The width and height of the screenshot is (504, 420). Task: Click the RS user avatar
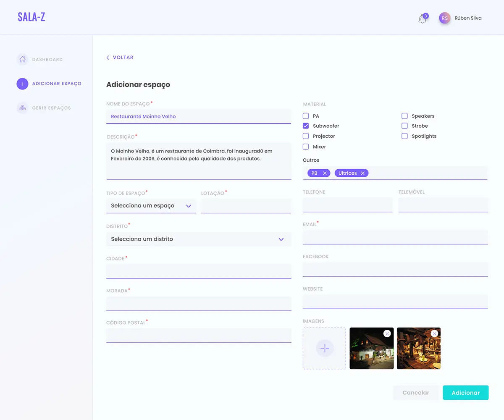pyautogui.click(x=445, y=18)
